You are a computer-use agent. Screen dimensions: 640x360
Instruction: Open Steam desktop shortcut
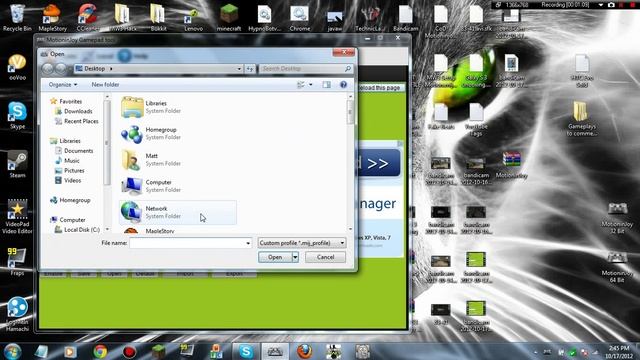pyautogui.click(x=17, y=164)
